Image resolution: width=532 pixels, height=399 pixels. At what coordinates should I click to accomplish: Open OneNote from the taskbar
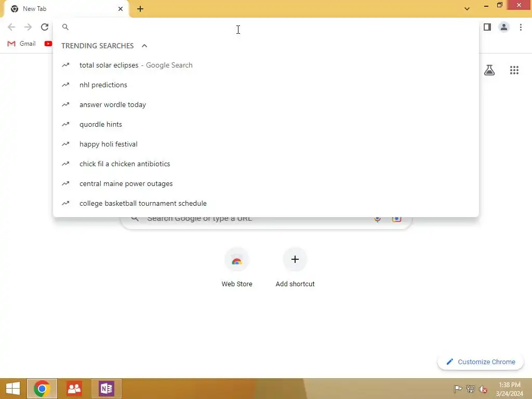pyautogui.click(x=106, y=389)
